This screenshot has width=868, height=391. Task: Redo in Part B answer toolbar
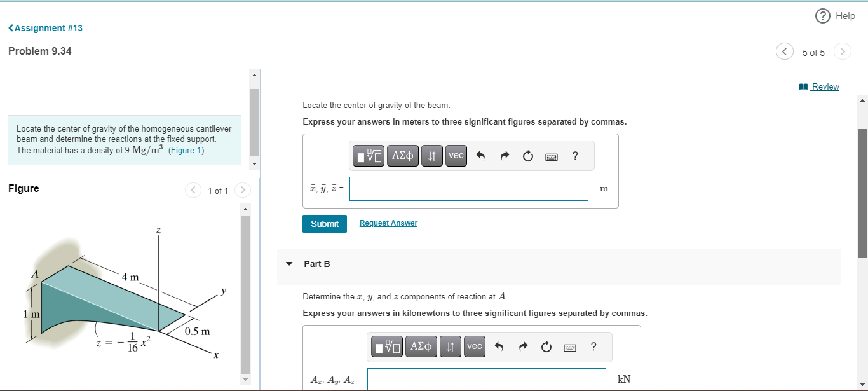click(522, 347)
